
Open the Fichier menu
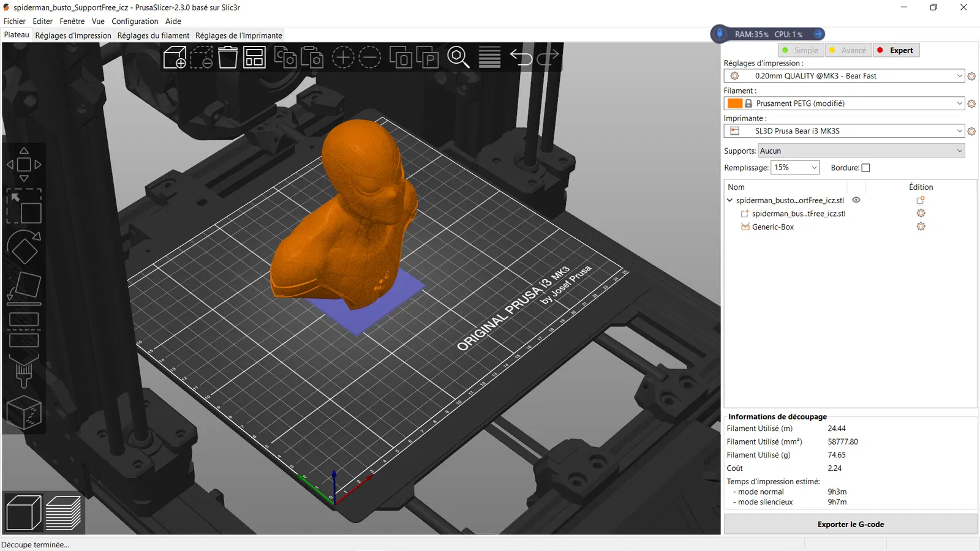[x=15, y=21]
